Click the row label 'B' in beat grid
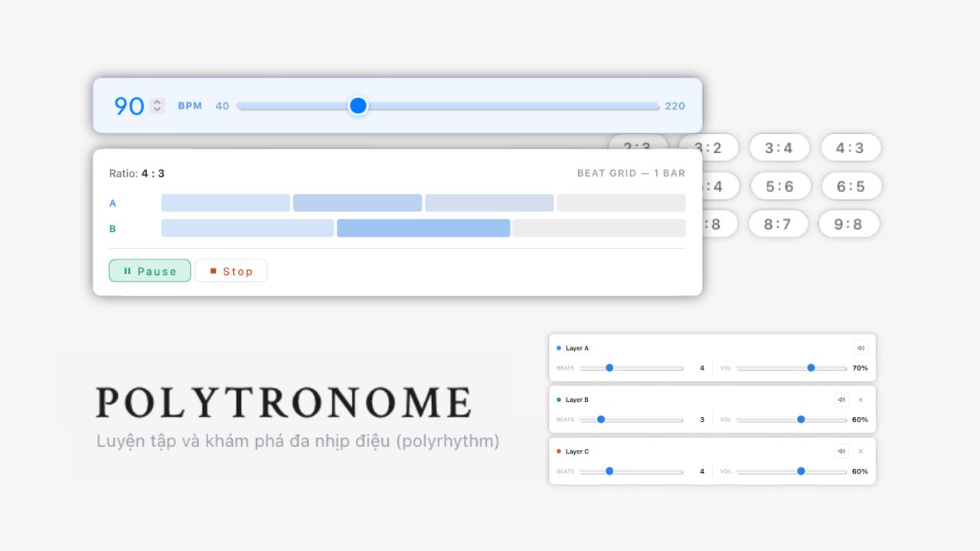Image resolution: width=980 pixels, height=551 pixels. click(113, 228)
